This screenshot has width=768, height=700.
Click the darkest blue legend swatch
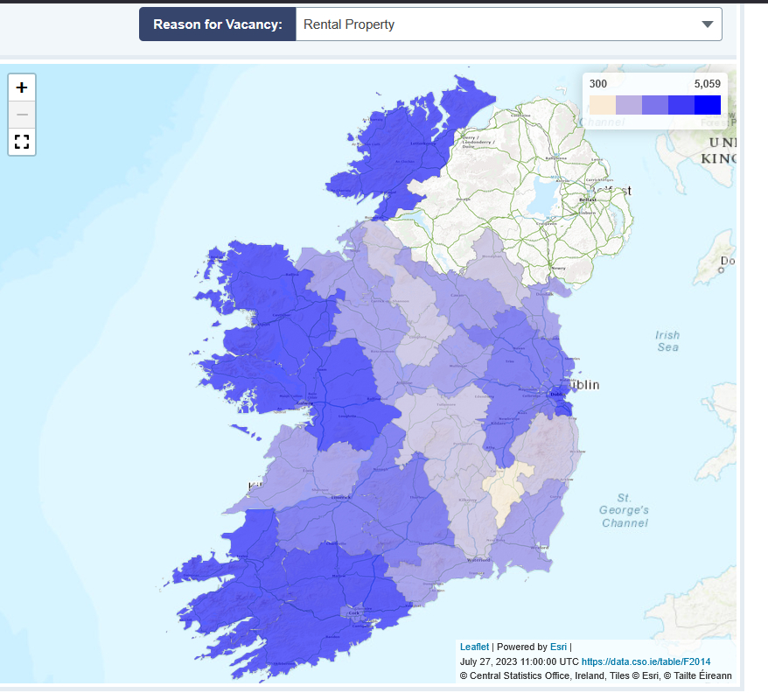[707, 105]
